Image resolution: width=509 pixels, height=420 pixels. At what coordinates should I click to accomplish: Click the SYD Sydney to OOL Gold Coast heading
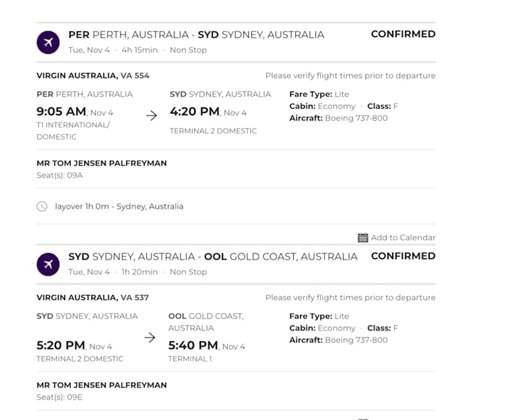tap(213, 256)
